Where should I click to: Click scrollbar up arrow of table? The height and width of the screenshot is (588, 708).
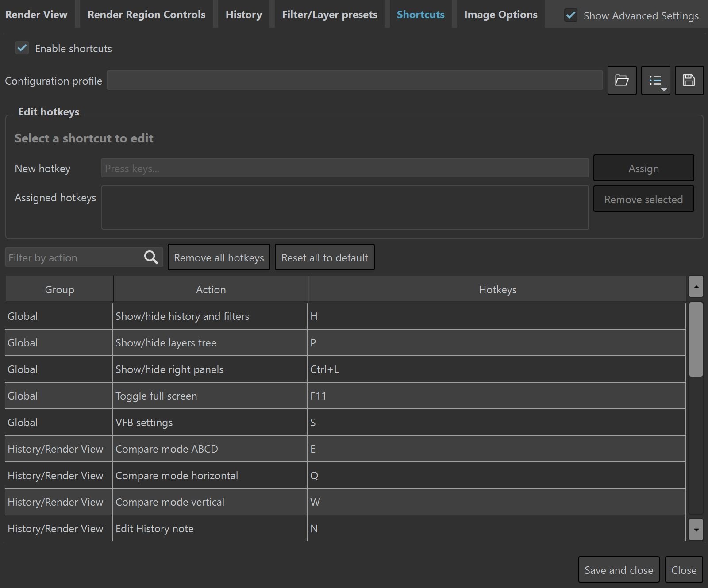696,287
